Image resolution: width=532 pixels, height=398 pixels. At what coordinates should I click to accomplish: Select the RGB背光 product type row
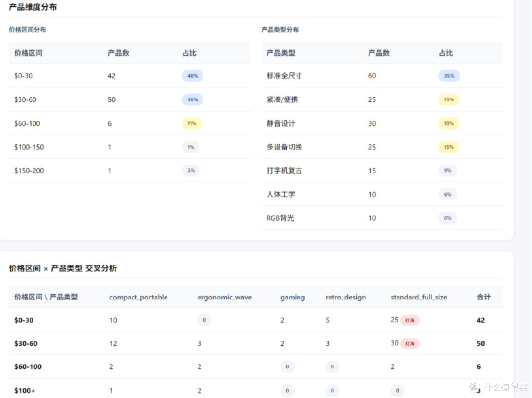382,218
